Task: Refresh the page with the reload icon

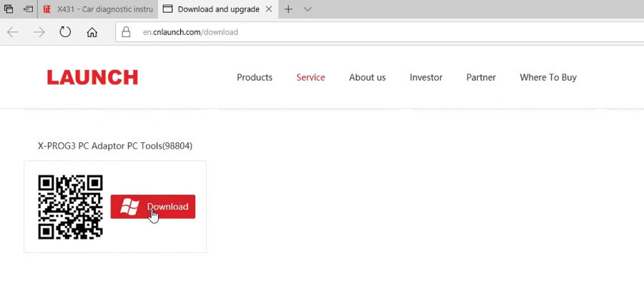Action: [65, 32]
